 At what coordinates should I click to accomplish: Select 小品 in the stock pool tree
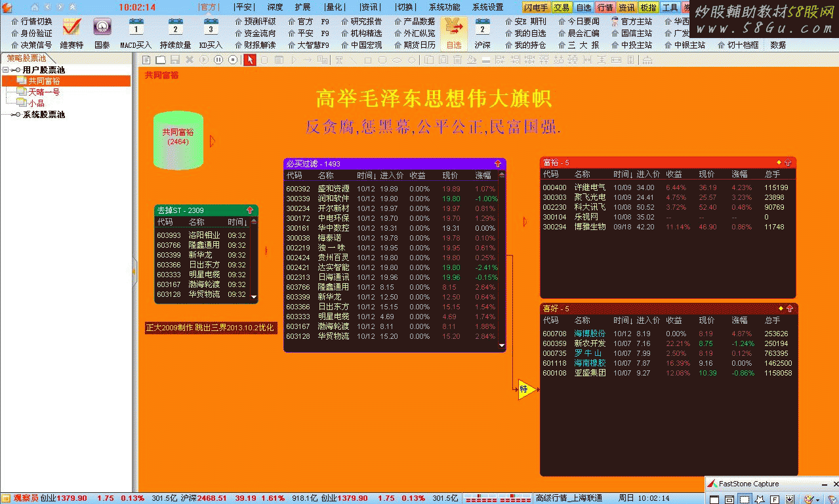[36, 103]
